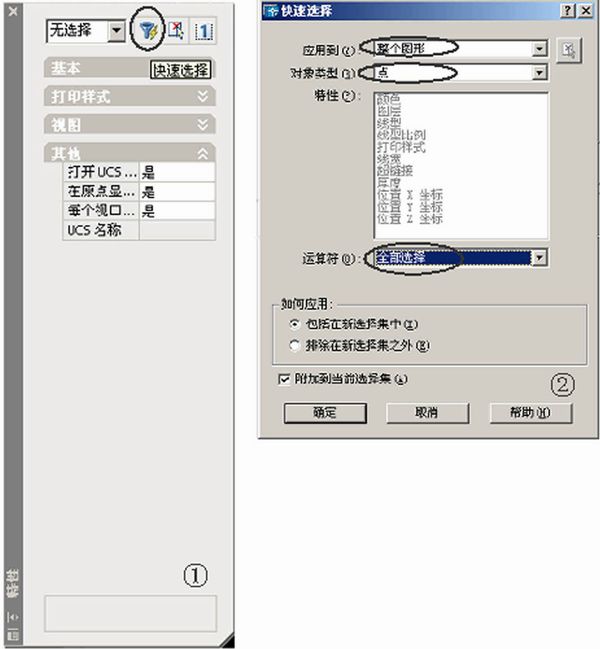Open the 无选择 selection dropdown
The width and height of the screenshot is (600, 649).
[x=117, y=31]
